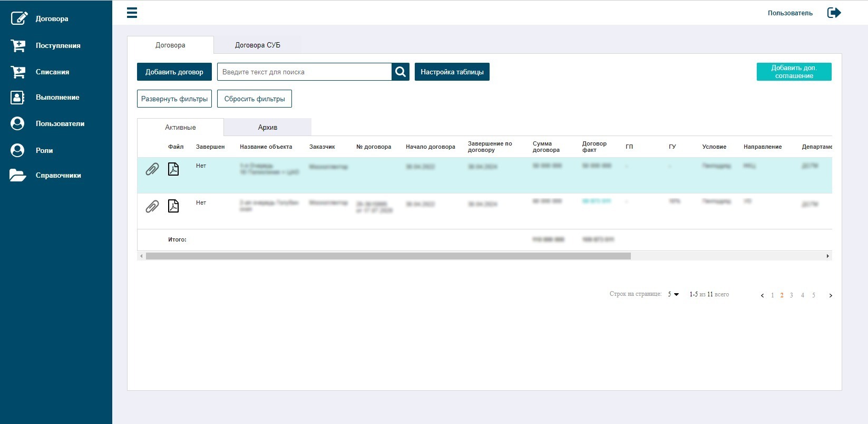Click Сбросить фильтры button

[x=255, y=99]
